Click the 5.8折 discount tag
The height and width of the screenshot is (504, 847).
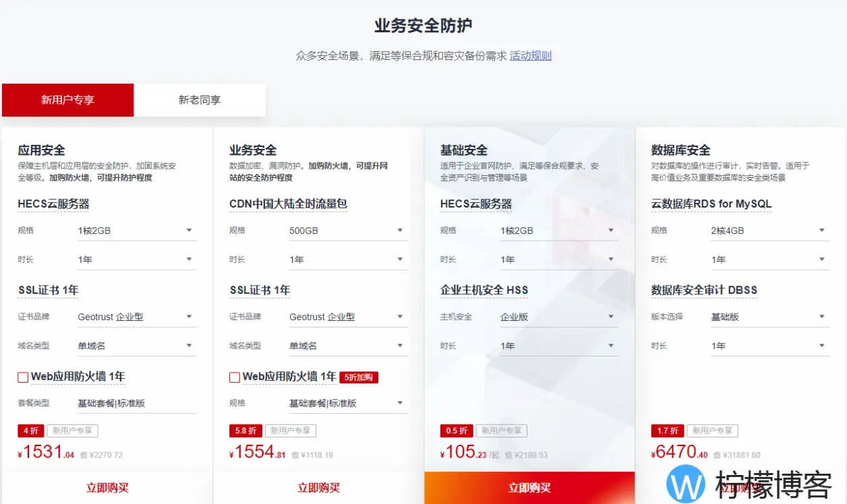click(246, 431)
